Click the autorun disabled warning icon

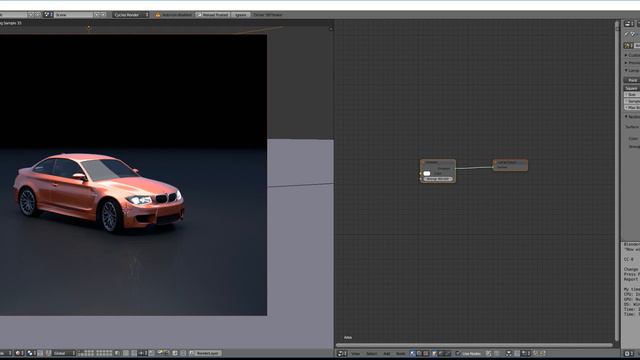pyautogui.click(x=158, y=15)
